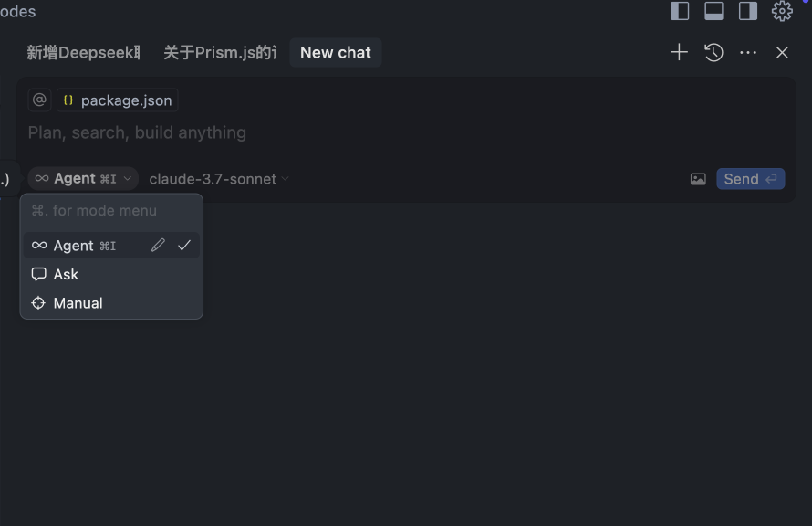Switch to the 新增Deepseek chat tab
The height and width of the screenshot is (526, 812).
[x=83, y=53]
